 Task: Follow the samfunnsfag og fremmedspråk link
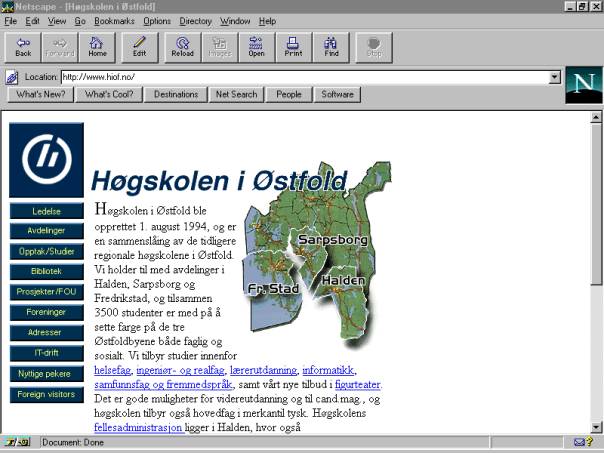[163, 384]
